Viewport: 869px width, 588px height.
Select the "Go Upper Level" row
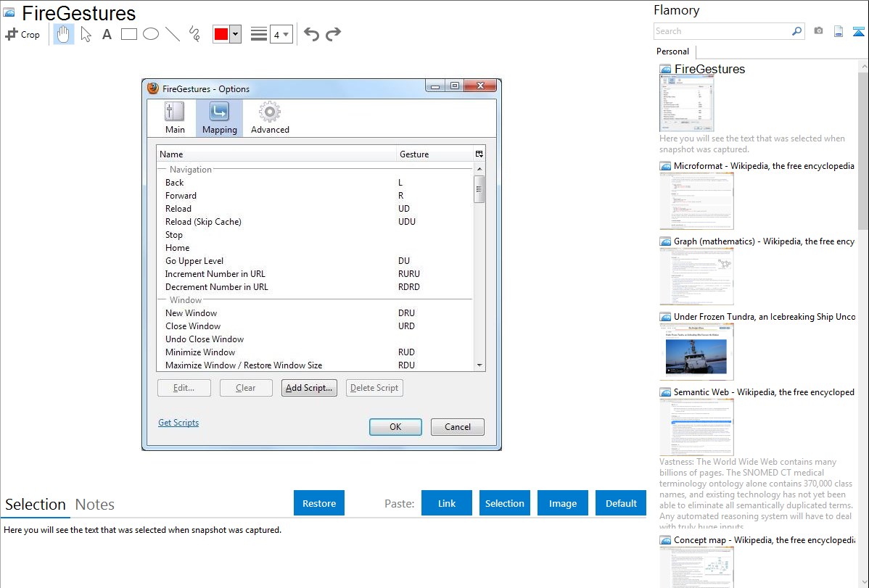coord(316,261)
